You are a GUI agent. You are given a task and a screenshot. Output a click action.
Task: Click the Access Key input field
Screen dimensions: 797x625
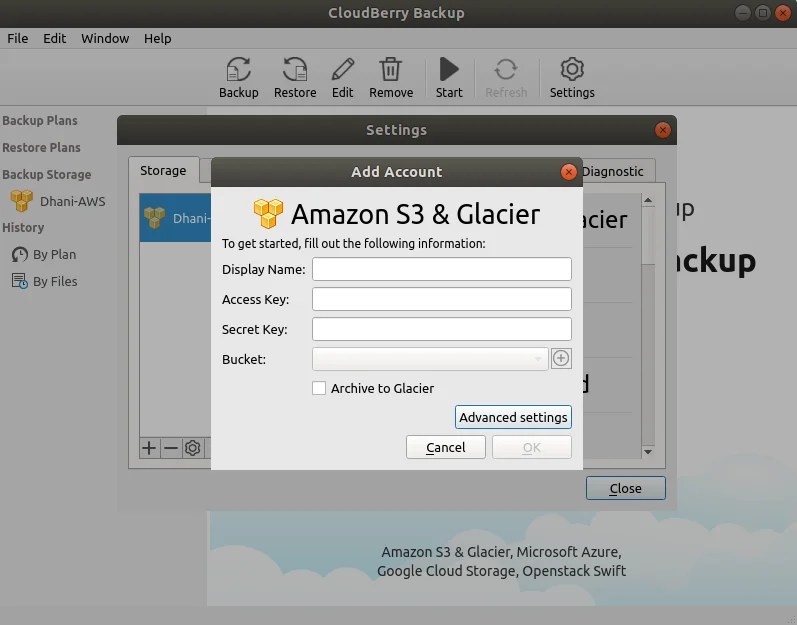(x=441, y=299)
